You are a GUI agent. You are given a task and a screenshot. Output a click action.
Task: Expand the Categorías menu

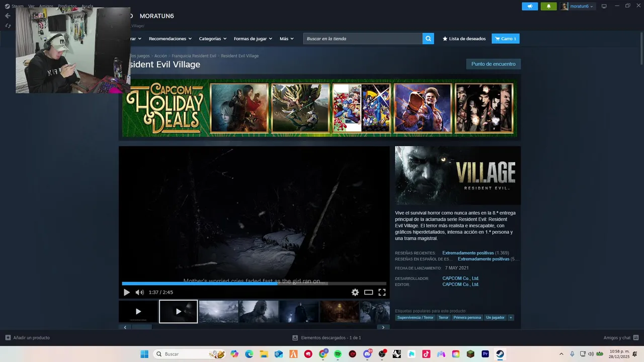click(213, 39)
